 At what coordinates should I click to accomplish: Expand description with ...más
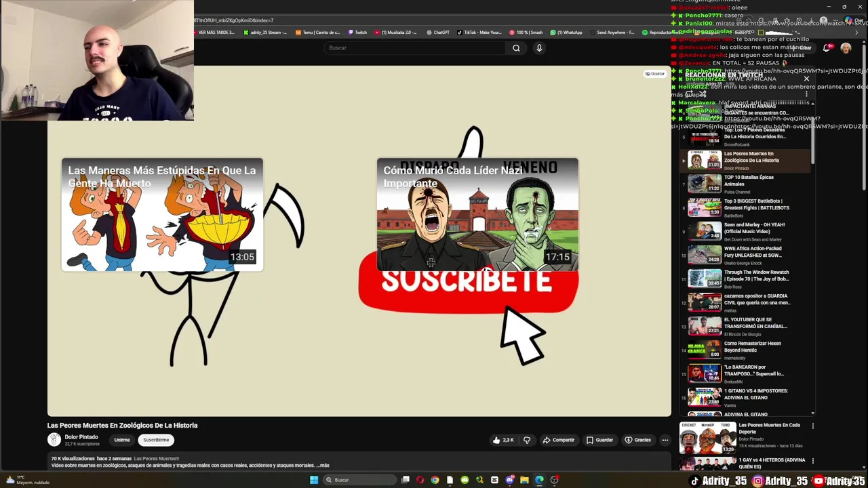[x=323, y=466]
